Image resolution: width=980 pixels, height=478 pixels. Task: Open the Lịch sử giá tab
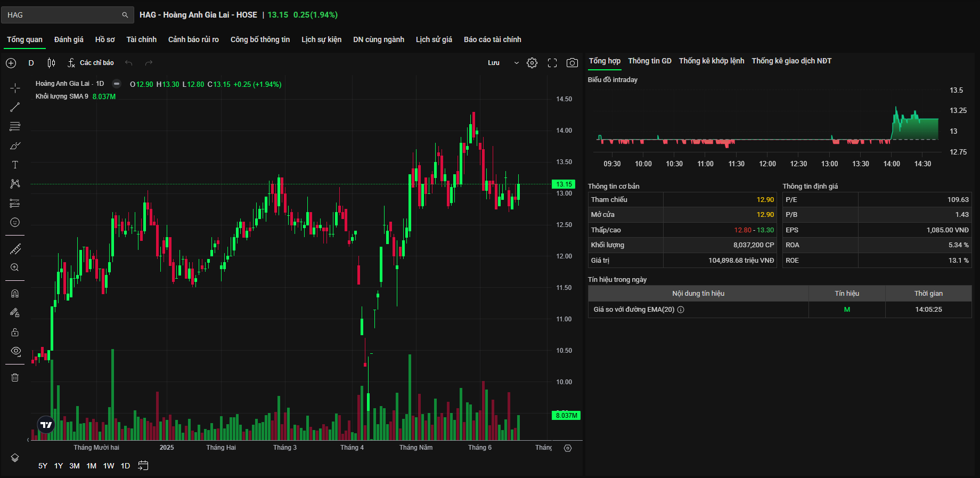[x=434, y=39]
